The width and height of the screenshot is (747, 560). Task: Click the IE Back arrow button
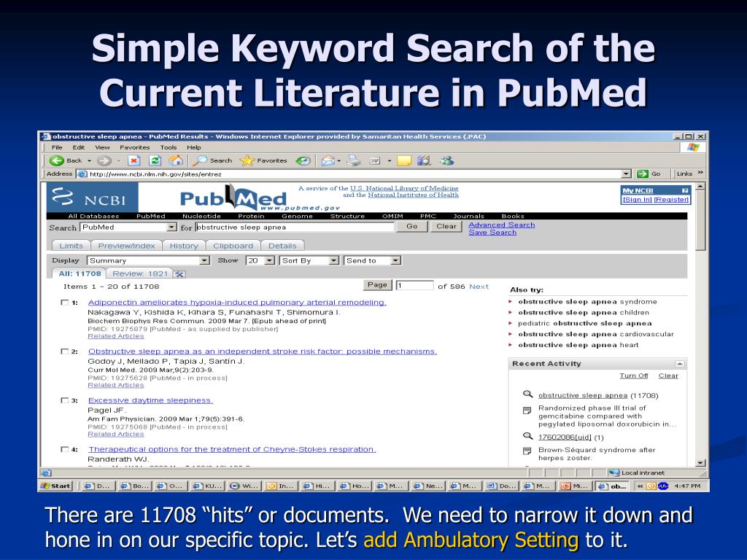coord(57,161)
